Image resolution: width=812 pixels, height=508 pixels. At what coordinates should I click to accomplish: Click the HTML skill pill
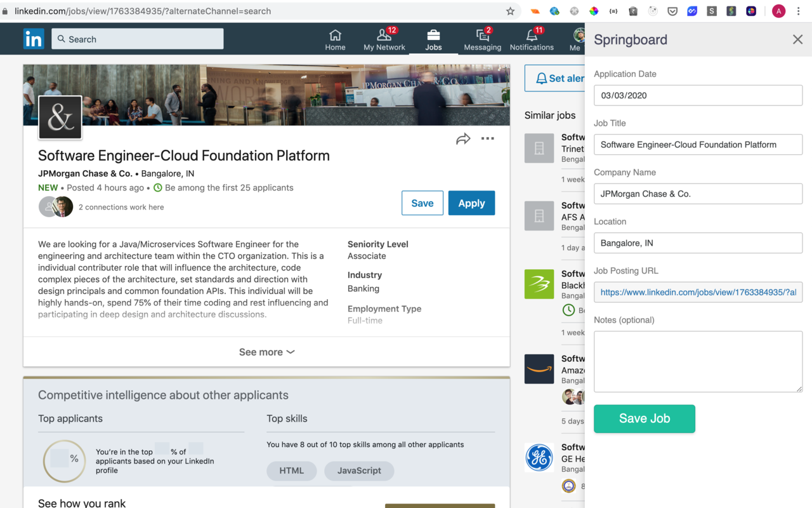tap(292, 471)
